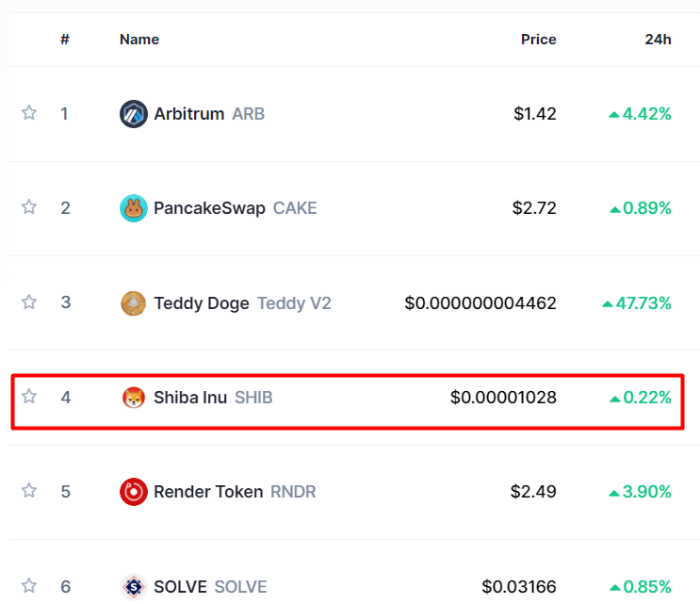
Task: Mark SOLVE with the watchlist star
Action: pos(29,585)
